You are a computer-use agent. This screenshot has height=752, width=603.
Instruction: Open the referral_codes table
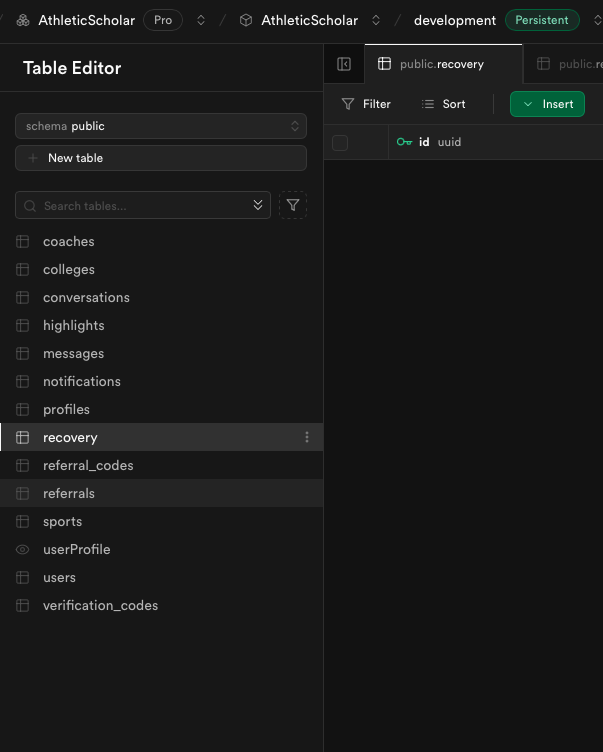[x=88, y=465]
